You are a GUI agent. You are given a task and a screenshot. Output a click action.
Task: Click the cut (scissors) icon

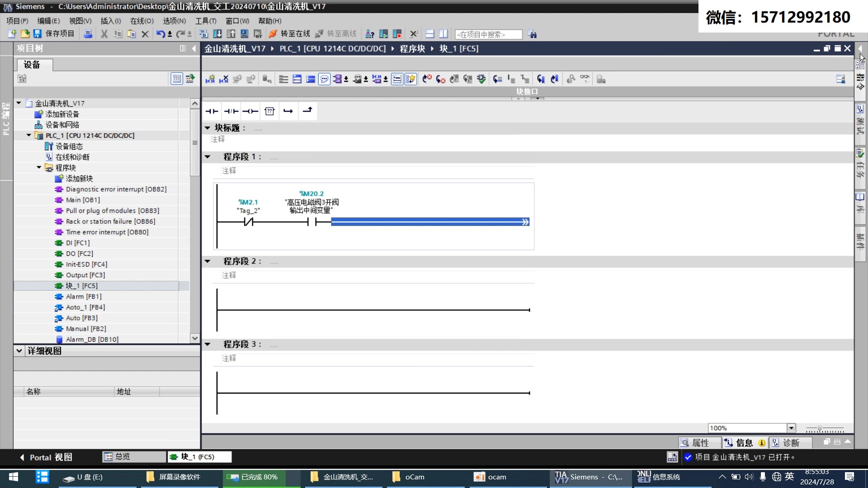(104, 34)
